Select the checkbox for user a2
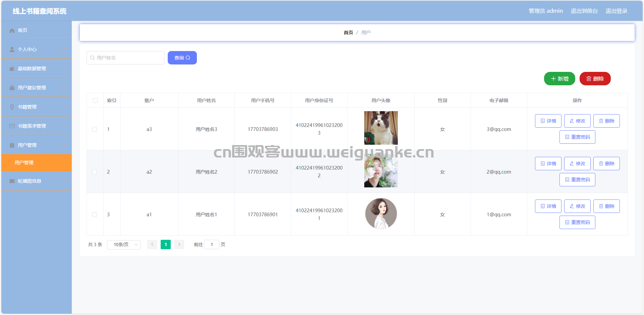The image size is (644, 315). (x=95, y=172)
